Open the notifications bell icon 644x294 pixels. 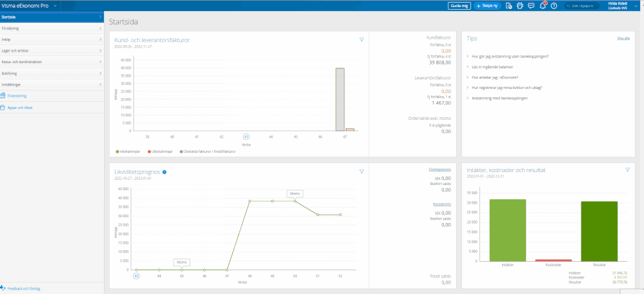coord(542,6)
